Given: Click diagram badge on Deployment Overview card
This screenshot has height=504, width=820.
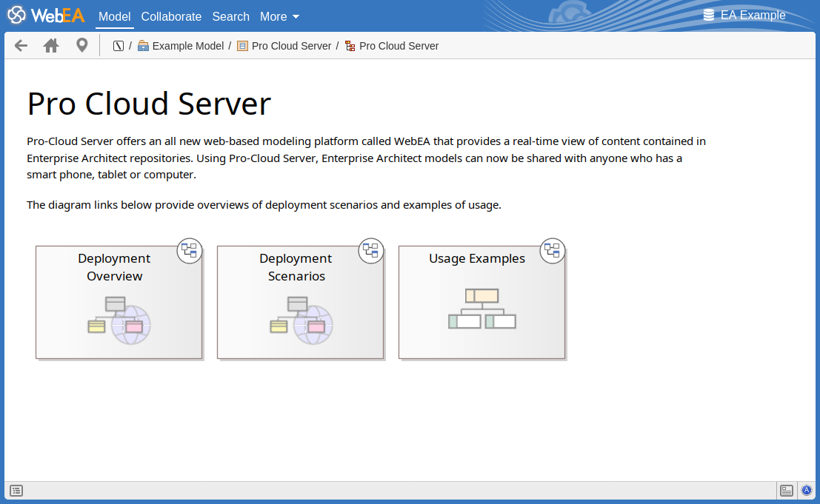Looking at the screenshot, I should (190, 251).
